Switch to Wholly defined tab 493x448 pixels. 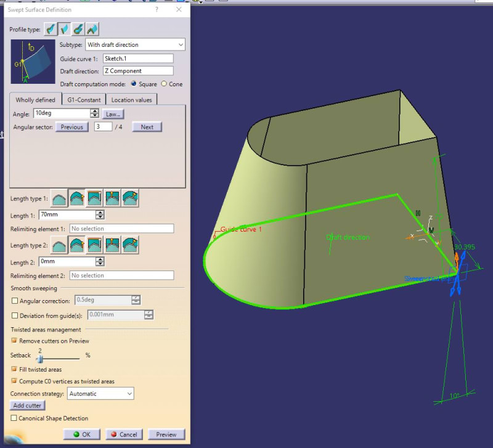pos(36,100)
